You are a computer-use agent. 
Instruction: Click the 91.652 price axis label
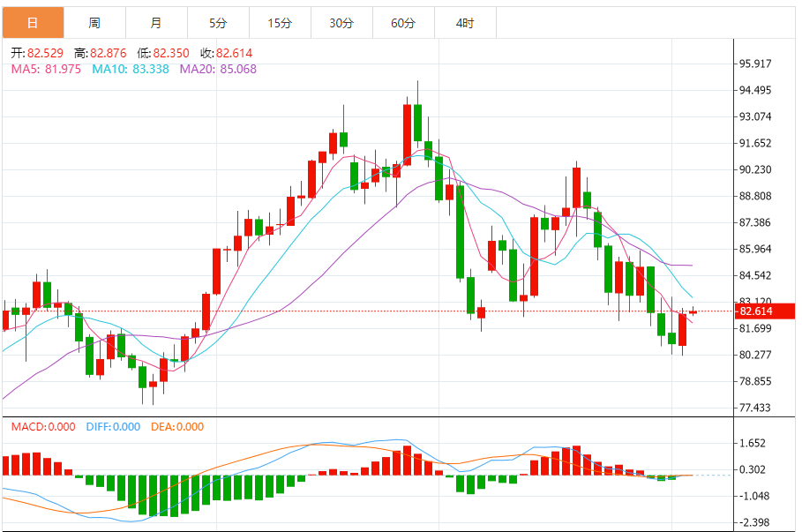pos(755,143)
